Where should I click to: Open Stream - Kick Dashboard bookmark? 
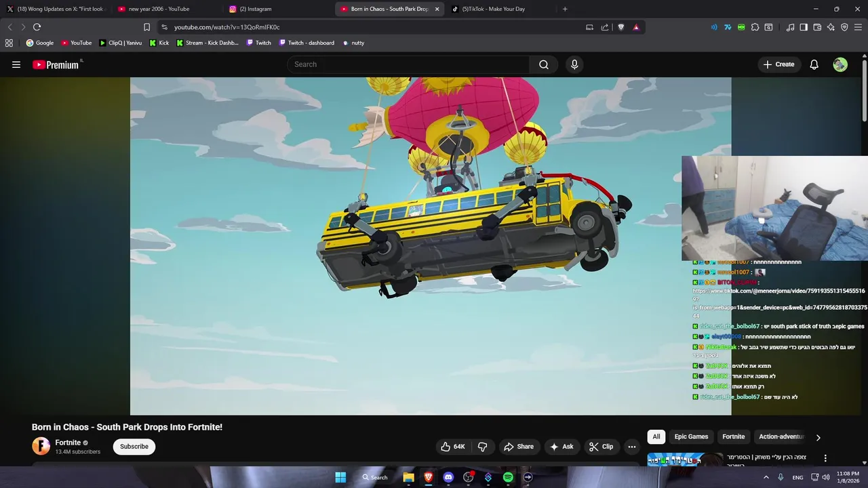coord(207,43)
